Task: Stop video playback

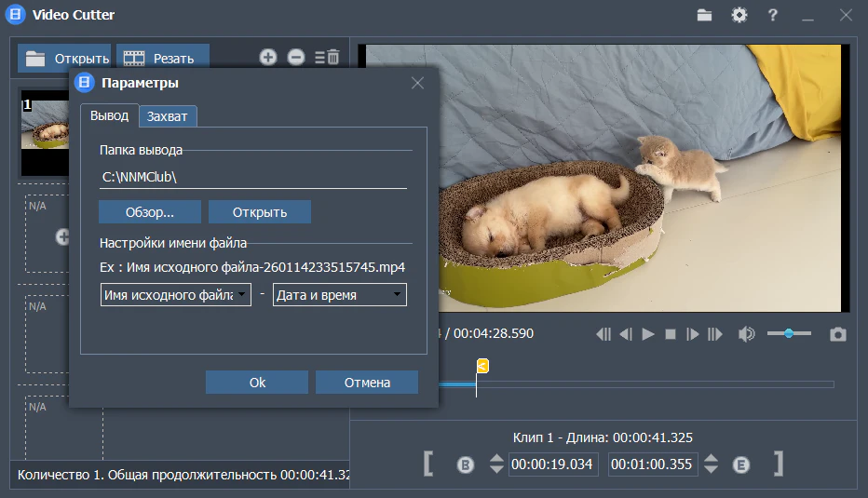Action: click(670, 334)
